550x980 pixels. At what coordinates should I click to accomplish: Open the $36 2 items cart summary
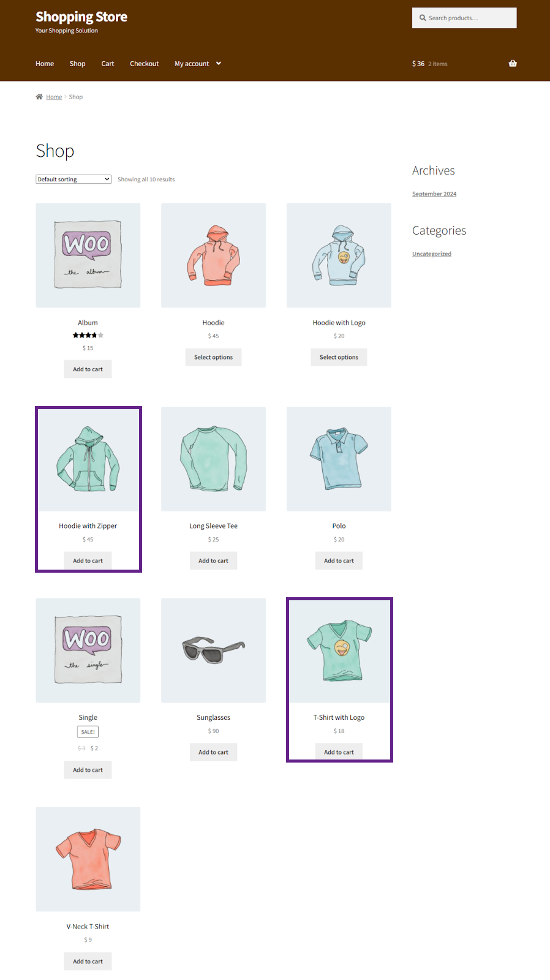[x=430, y=64]
